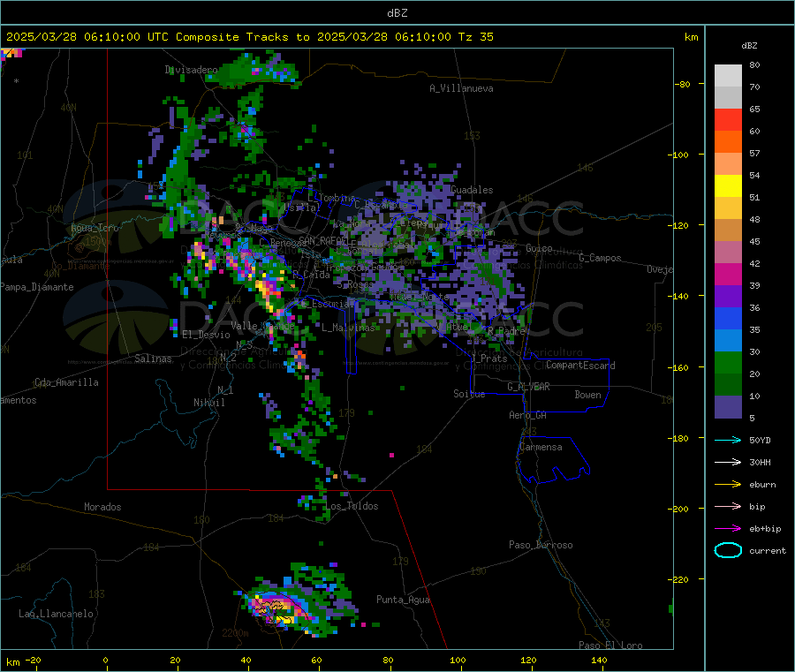Click the '-20' tick on the horizontal km axis

point(33,660)
